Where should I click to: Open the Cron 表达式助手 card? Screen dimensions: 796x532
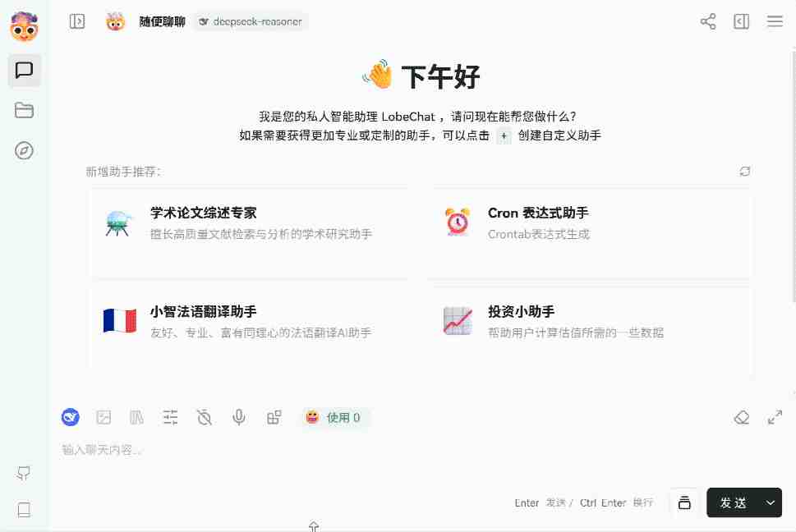589,233
